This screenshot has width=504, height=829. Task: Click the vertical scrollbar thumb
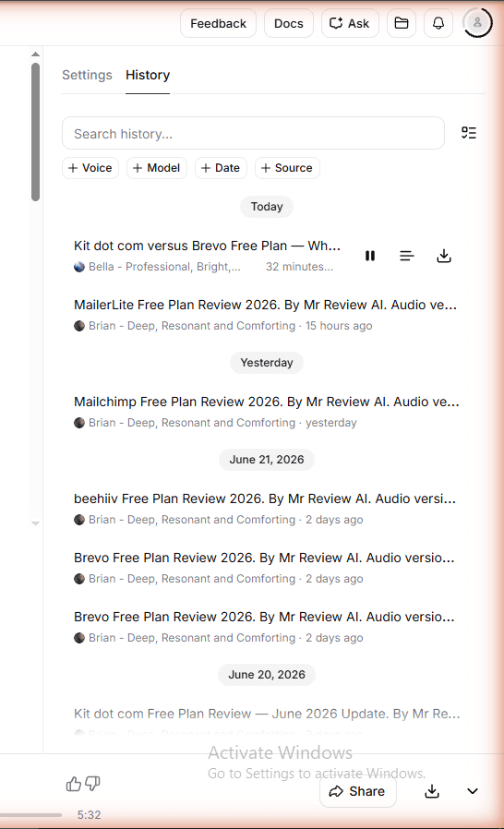point(35,132)
